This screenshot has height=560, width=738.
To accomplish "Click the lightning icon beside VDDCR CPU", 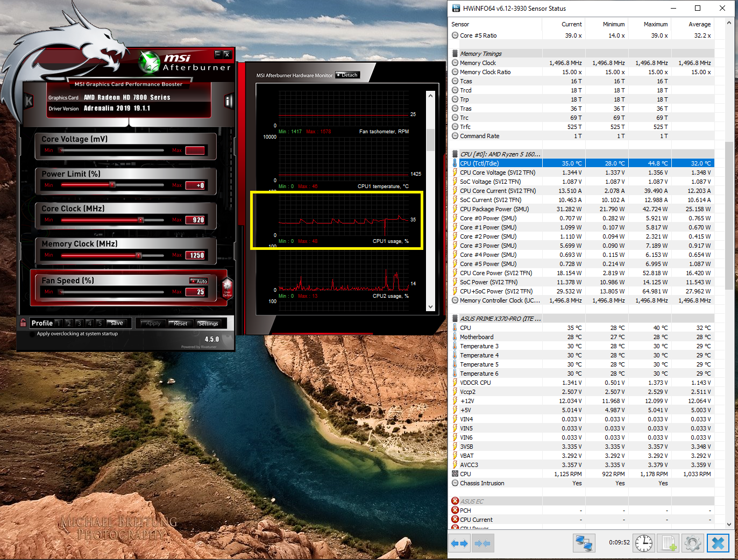I will [x=455, y=383].
